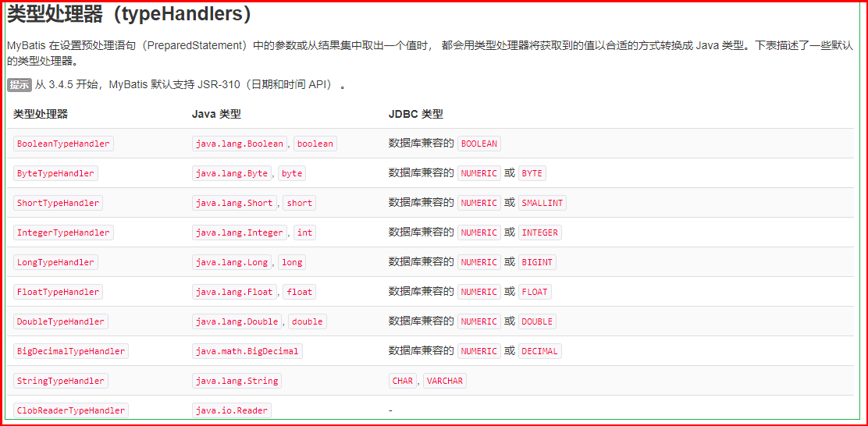Click NUMERIC in the ShortTypeHandler row
Image resolution: width=868 pixels, height=426 pixels.
pyautogui.click(x=479, y=203)
